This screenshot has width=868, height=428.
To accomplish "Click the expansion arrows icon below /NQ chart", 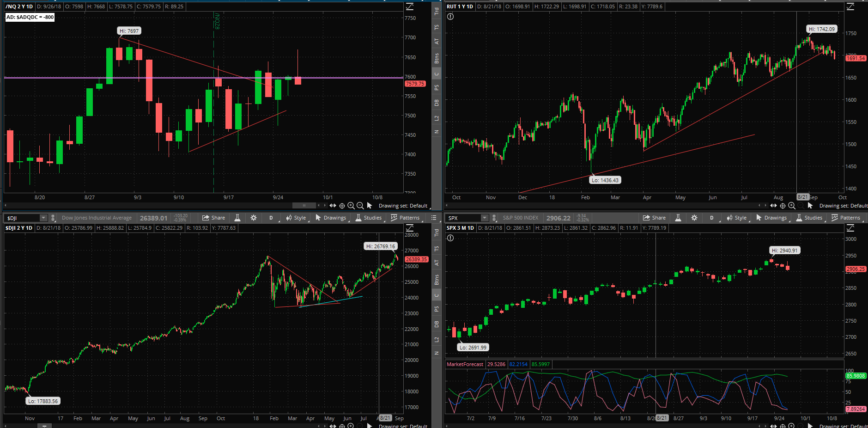I will pos(333,206).
